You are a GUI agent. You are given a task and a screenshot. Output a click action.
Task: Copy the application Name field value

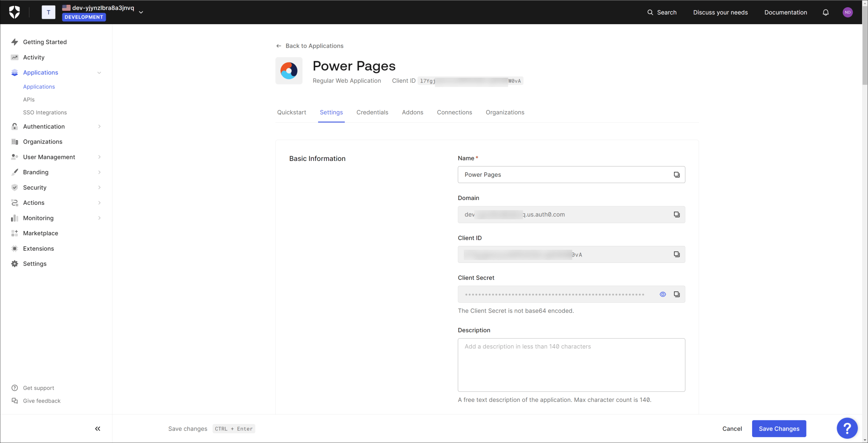point(676,175)
